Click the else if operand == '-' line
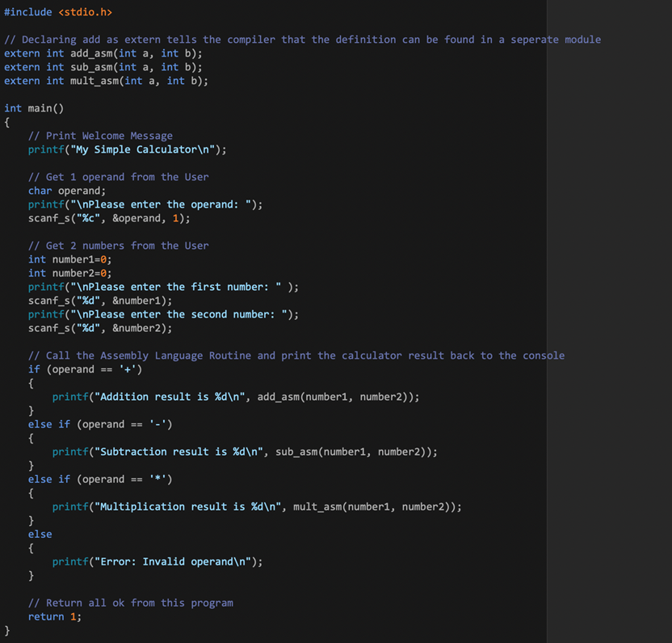 point(100,424)
